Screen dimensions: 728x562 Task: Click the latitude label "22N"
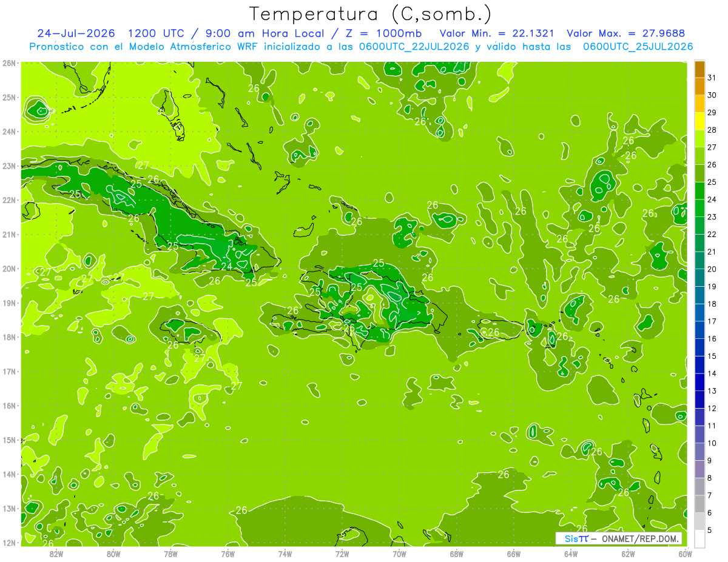8,200
